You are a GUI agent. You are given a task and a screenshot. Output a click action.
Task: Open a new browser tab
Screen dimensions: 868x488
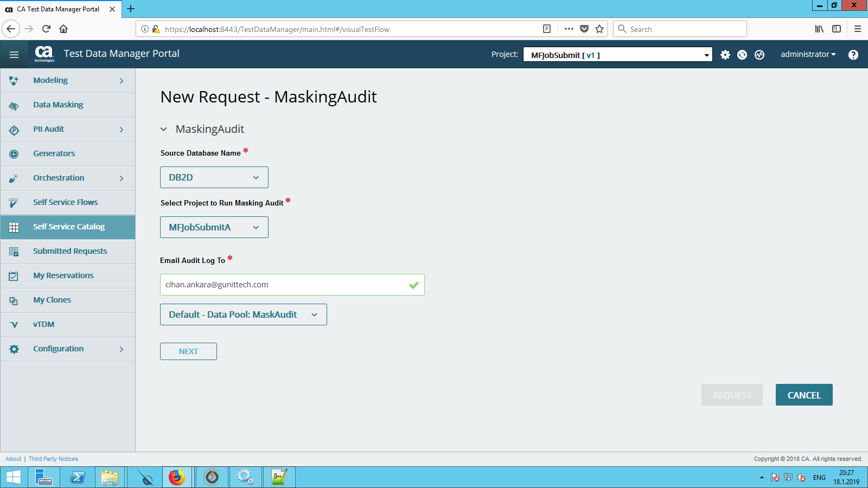[x=131, y=9]
